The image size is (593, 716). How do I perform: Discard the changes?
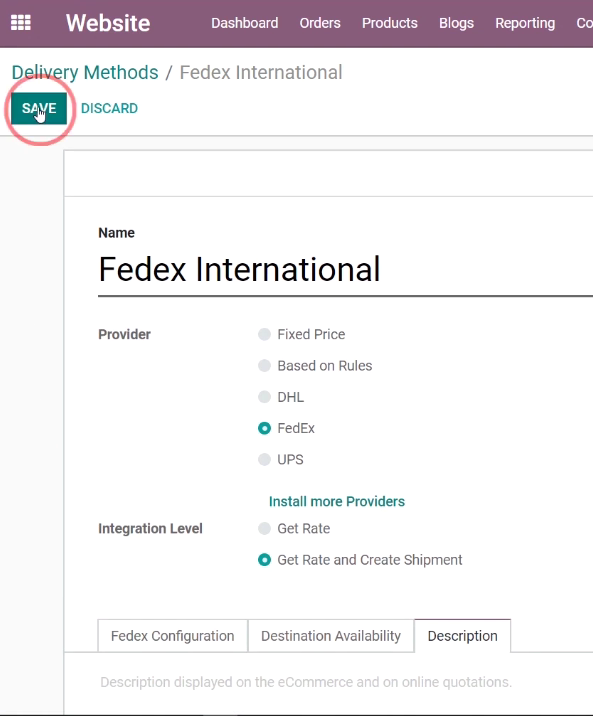click(109, 108)
